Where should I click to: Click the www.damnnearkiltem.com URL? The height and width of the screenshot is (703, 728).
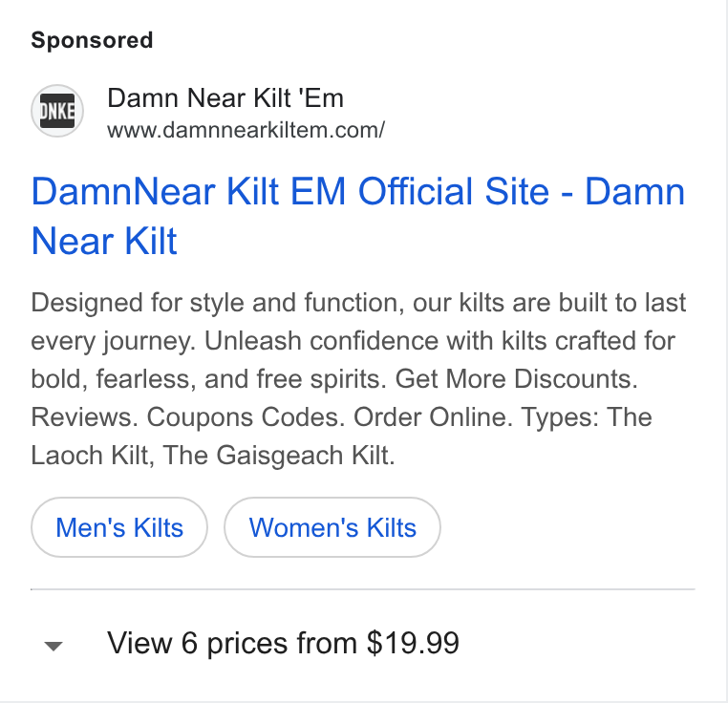[246, 130]
